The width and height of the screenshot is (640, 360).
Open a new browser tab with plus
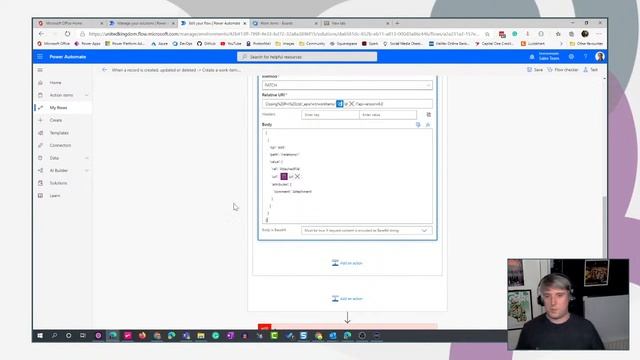coord(397,23)
